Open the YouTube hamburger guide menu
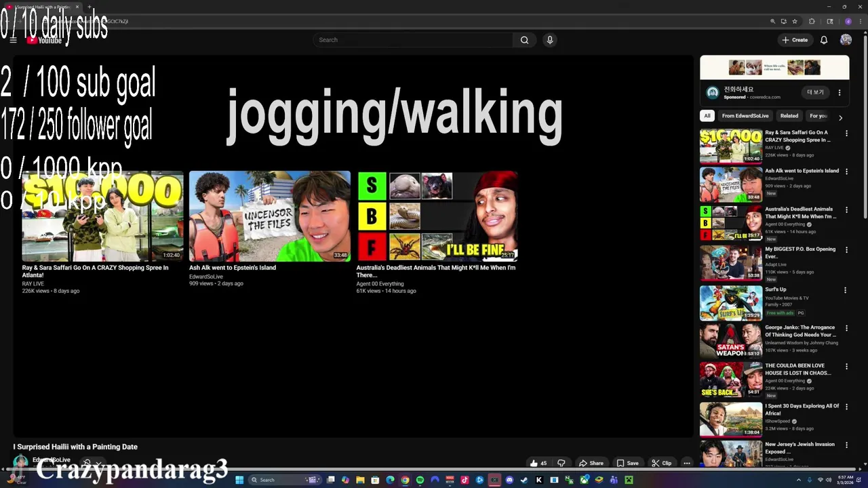868x488 pixels. [13, 40]
